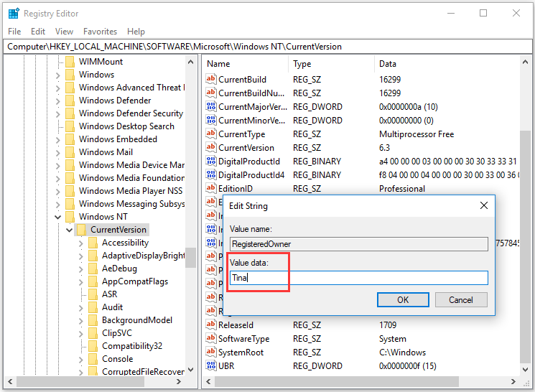535x392 pixels.
Task: Click the Registry Editor app icon in title bar
Action: 14,14
